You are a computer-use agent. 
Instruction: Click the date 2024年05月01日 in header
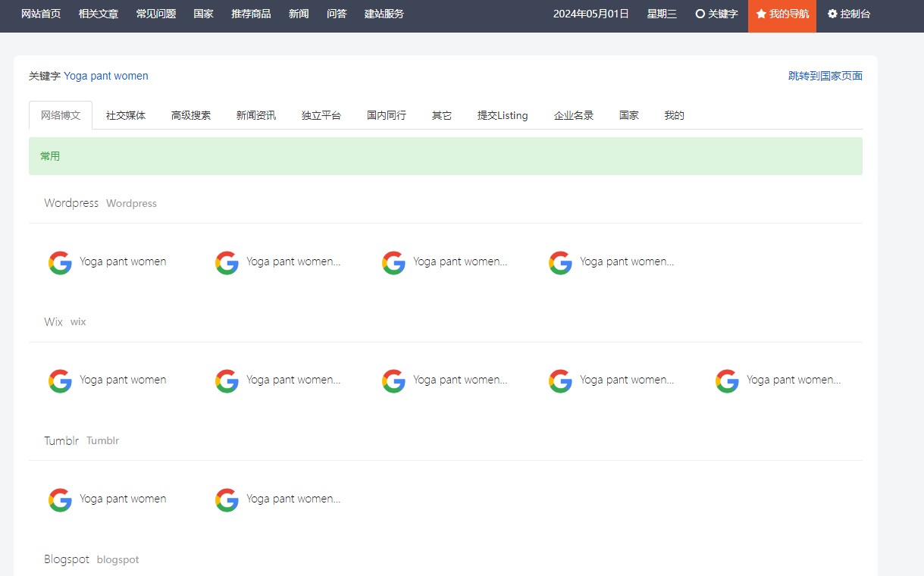[x=591, y=14]
